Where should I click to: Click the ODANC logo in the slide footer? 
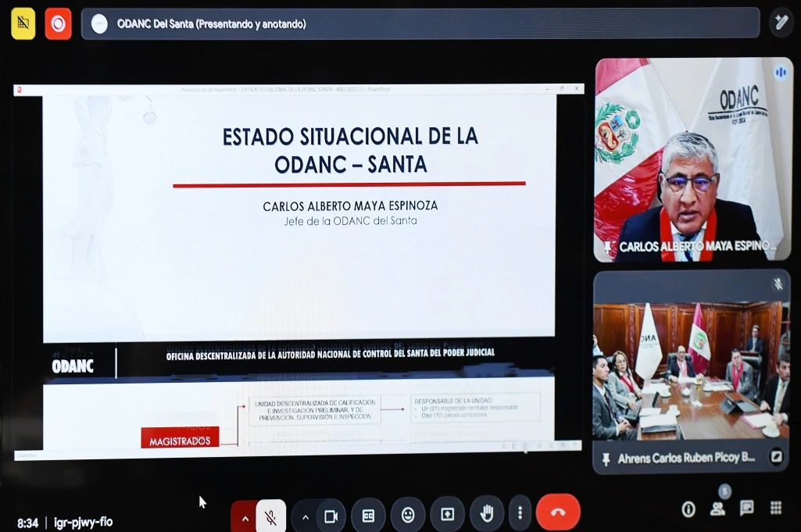click(x=73, y=366)
